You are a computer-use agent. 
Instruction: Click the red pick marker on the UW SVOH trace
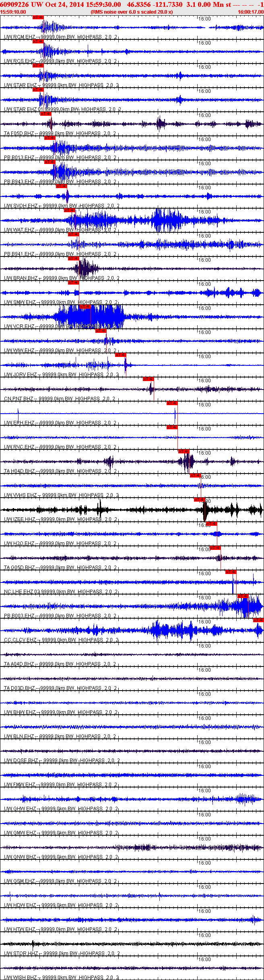[62, 186]
